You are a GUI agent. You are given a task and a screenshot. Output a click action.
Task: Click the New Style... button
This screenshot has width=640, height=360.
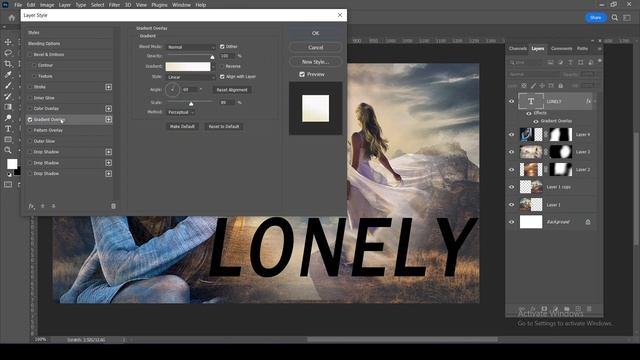316,62
